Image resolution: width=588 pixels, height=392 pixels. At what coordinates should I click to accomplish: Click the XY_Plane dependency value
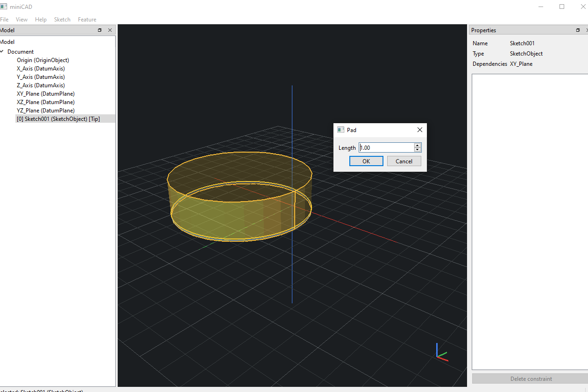point(521,64)
